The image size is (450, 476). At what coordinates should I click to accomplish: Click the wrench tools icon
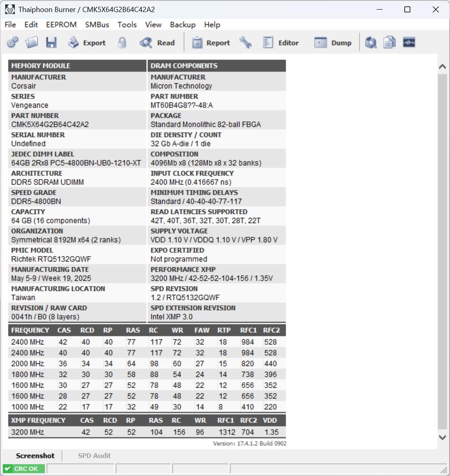pyautogui.click(x=245, y=42)
